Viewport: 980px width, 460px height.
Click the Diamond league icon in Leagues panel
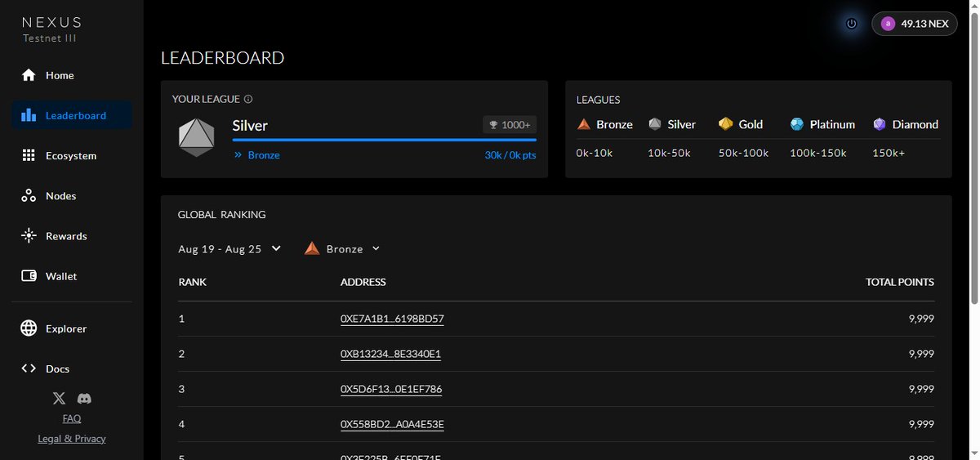(x=880, y=124)
